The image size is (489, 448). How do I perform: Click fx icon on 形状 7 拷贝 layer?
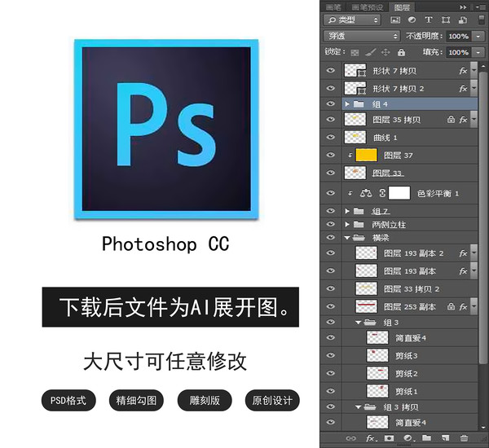[x=463, y=71]
